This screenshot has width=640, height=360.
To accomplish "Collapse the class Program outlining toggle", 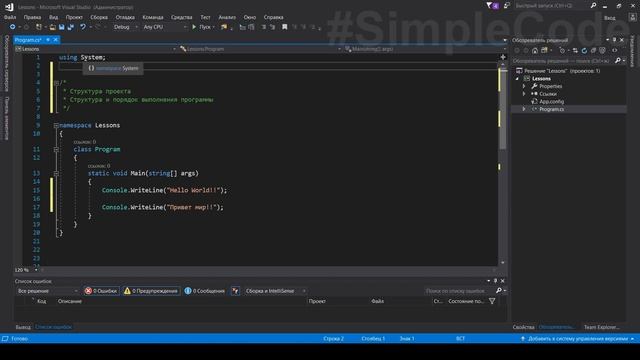I will pos(56,149).
